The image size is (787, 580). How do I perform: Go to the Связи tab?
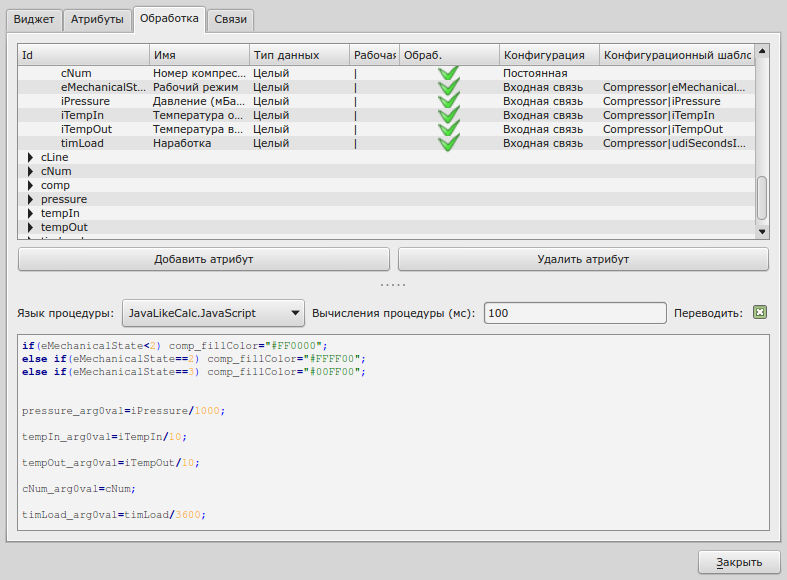[231, 19]
